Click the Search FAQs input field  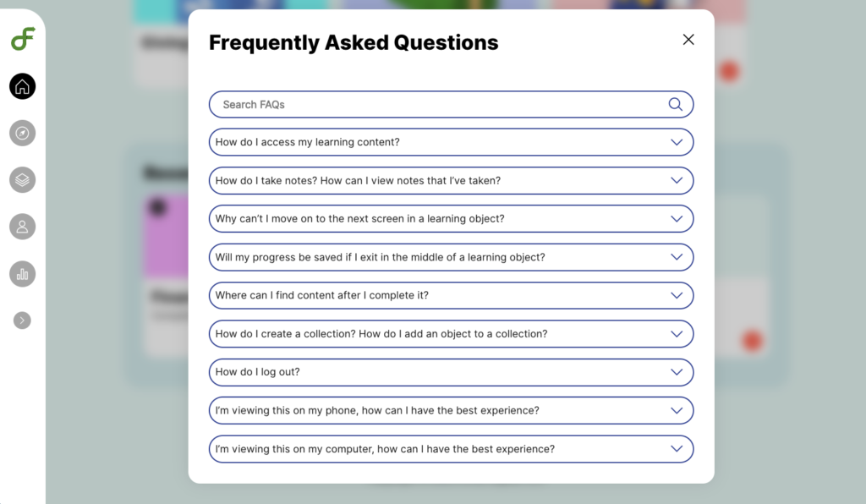(x=440, y=104)
